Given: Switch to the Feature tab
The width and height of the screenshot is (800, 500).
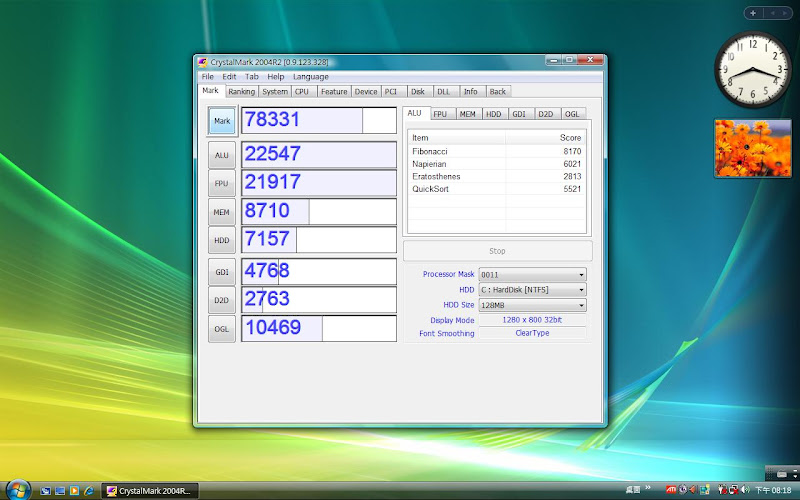Looking at the screenshot, I should pyautogui.click(x=334, y=92).
